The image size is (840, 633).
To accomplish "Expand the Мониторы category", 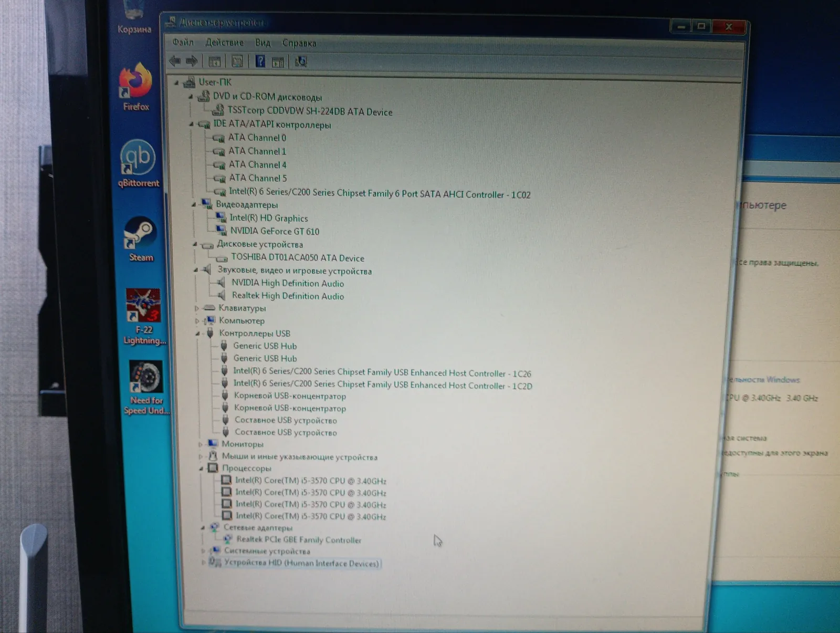I will [200, 444].
